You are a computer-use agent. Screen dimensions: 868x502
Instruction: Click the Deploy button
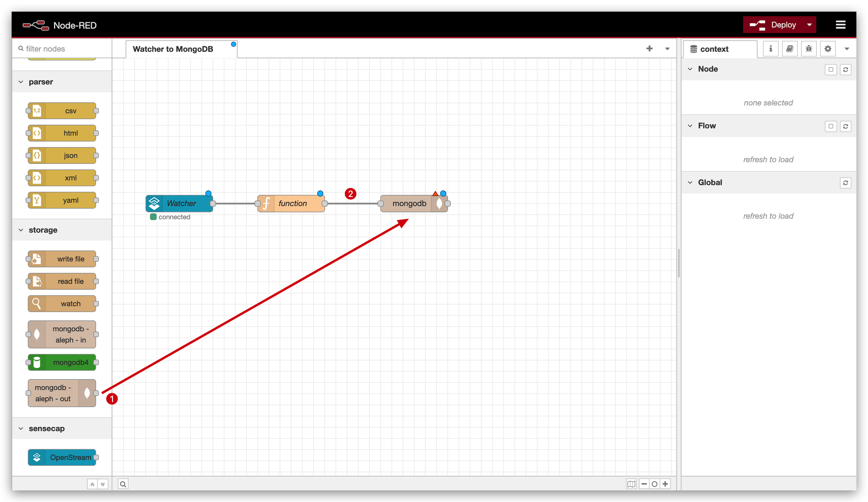click(773, 25)
